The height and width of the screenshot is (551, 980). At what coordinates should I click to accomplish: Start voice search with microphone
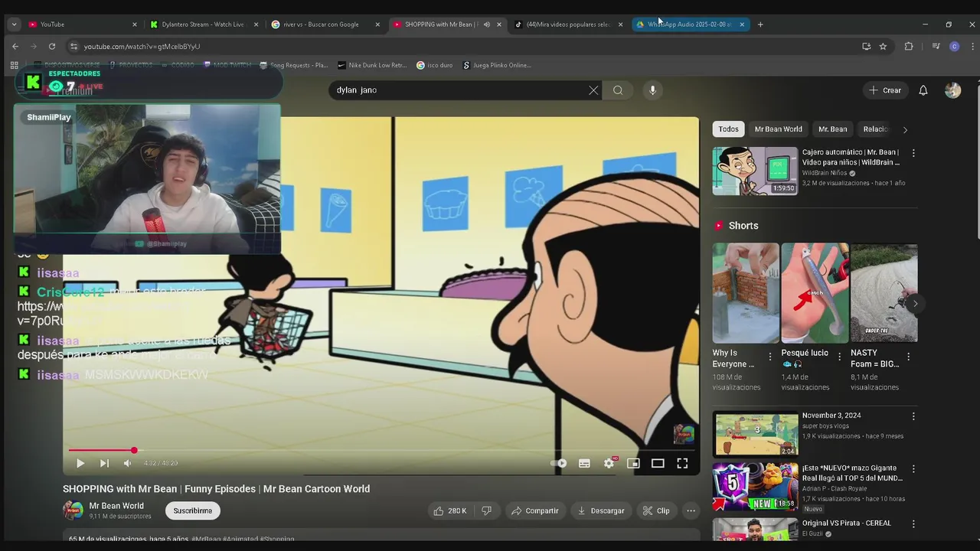[652, 90]
